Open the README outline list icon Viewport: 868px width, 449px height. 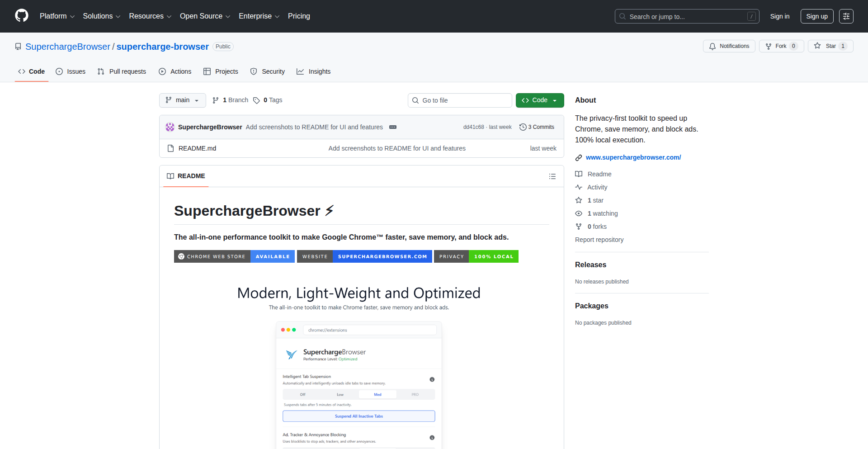[x=552, y=176]
